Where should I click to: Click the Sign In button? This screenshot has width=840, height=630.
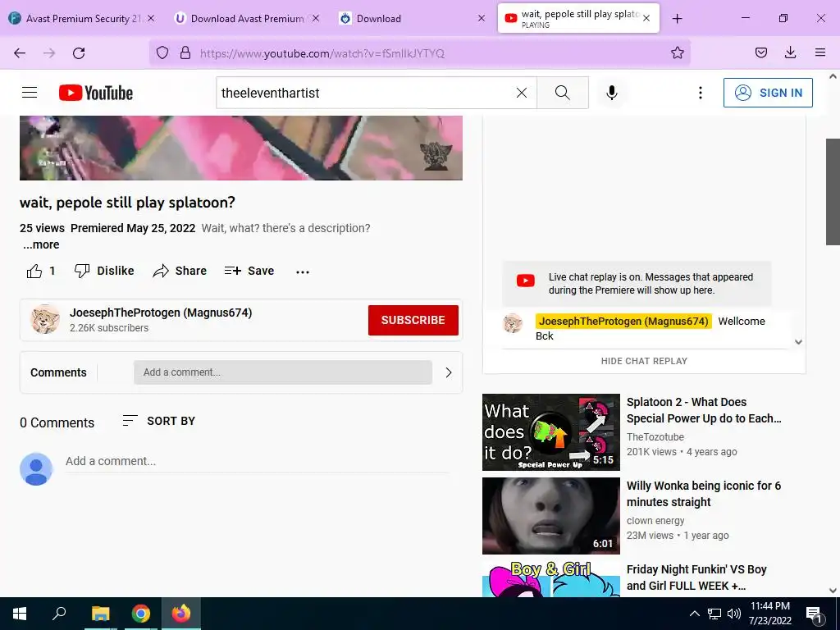click(768, 93)
